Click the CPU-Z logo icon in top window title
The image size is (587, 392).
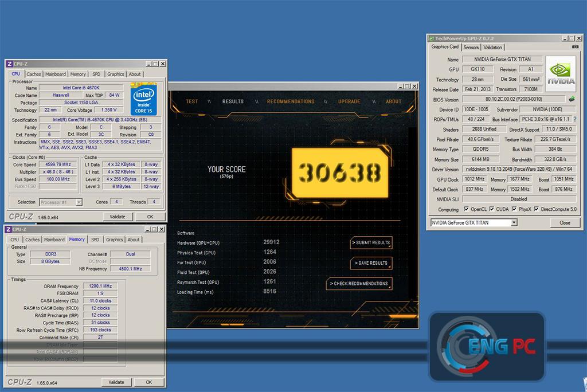point(9,64)
